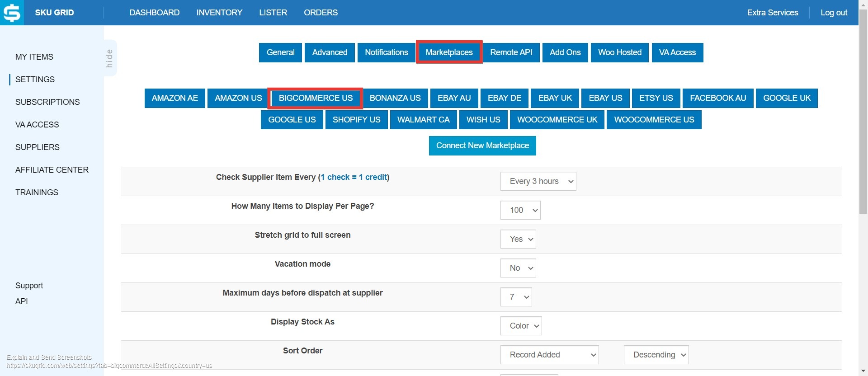Open the 'Every 3 hours' check interval dropdown

(538, 181)
